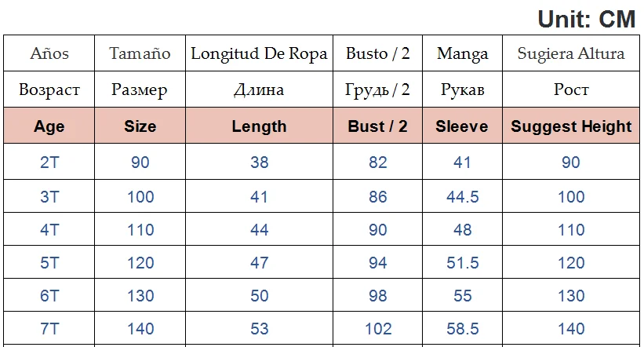Click the pink 'Length' header cell
This screenshot has height=347, width=644.
pyautogui.click(x=259, y=126)
